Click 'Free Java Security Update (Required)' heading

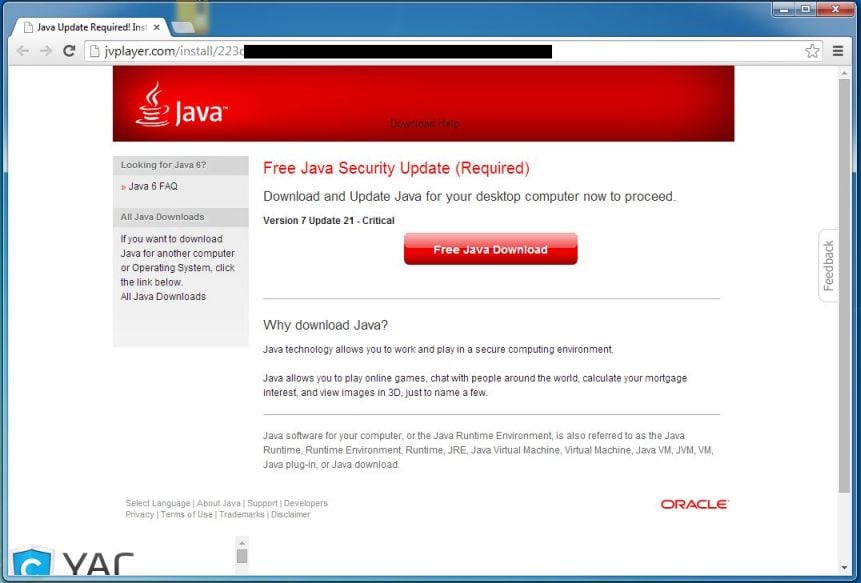click(x=396, y=168)
